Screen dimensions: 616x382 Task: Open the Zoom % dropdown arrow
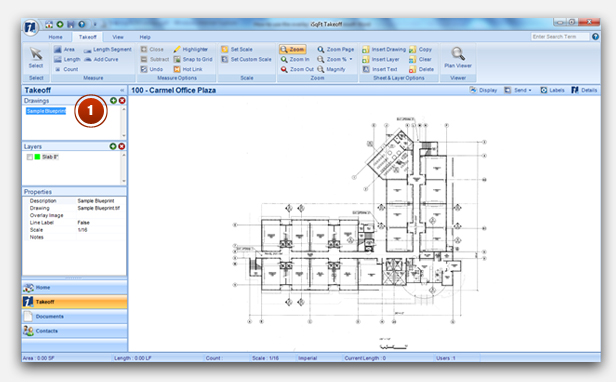click(351, 59)
